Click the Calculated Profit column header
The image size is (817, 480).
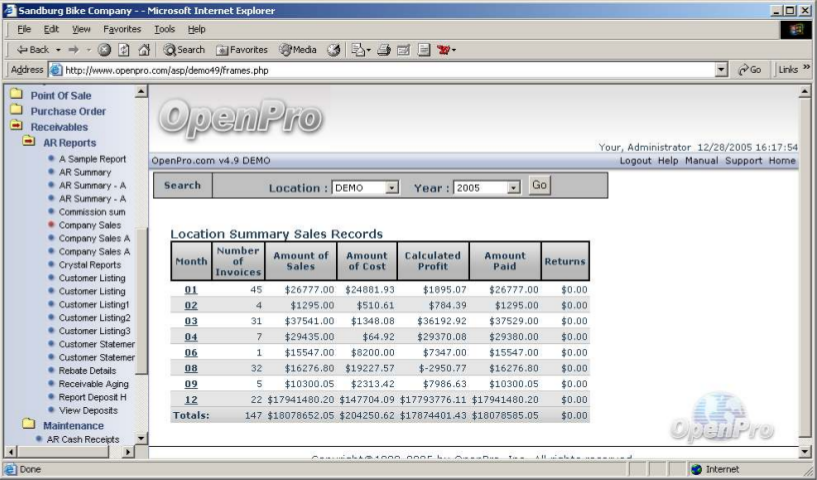[432, 261]
